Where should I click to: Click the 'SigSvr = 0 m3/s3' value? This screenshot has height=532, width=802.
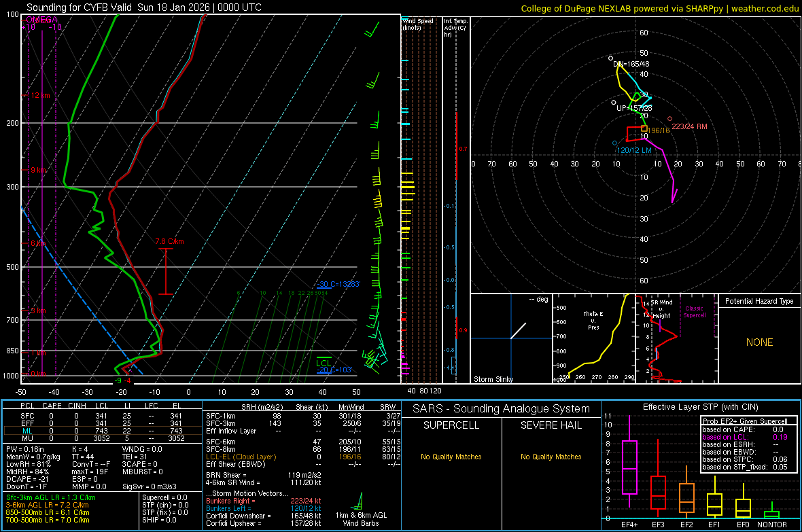click(150, 486)
